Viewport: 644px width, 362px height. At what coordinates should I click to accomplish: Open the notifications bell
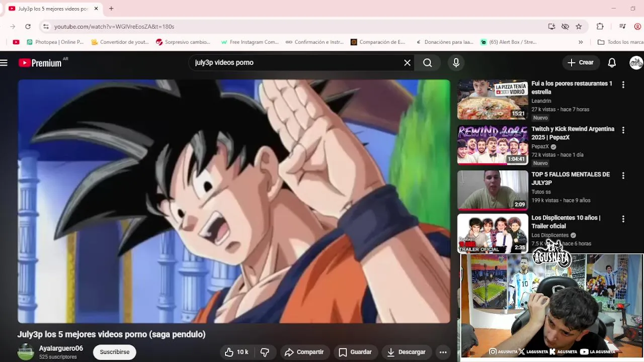tap(612, 63)
